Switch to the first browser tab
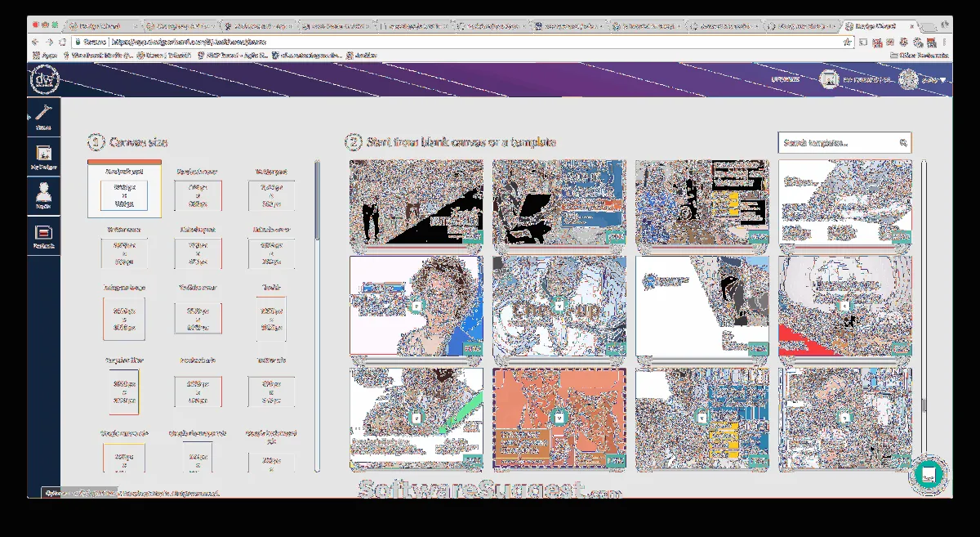 tap(102, 25)
